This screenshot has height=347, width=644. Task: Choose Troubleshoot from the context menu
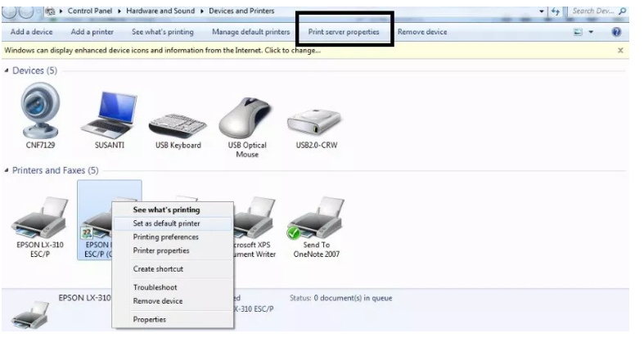(155, 287)
